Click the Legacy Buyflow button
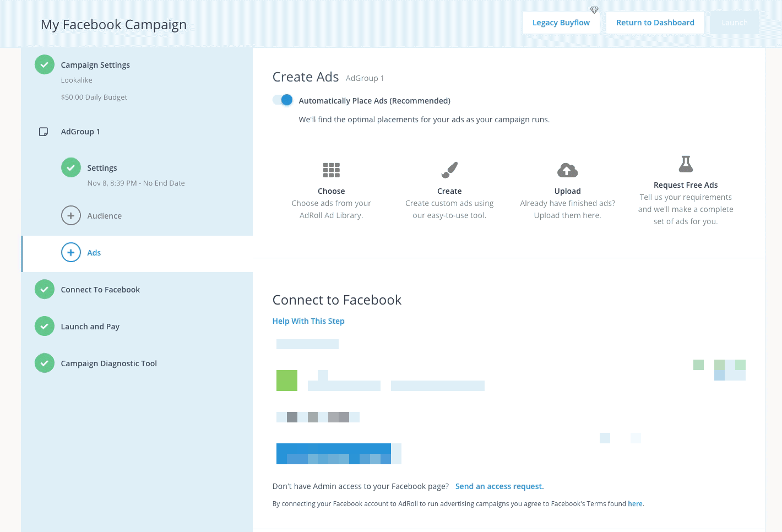 click(561, 23)
